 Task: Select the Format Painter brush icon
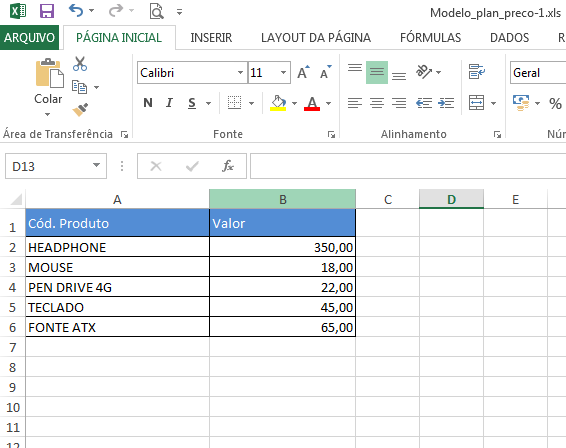80,110
